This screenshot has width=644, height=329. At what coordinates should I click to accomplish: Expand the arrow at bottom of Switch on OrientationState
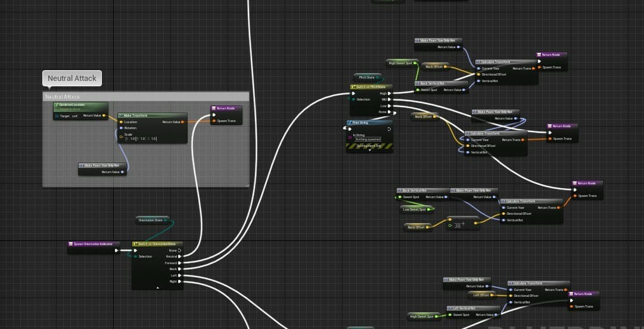click(x=158, y=288)
